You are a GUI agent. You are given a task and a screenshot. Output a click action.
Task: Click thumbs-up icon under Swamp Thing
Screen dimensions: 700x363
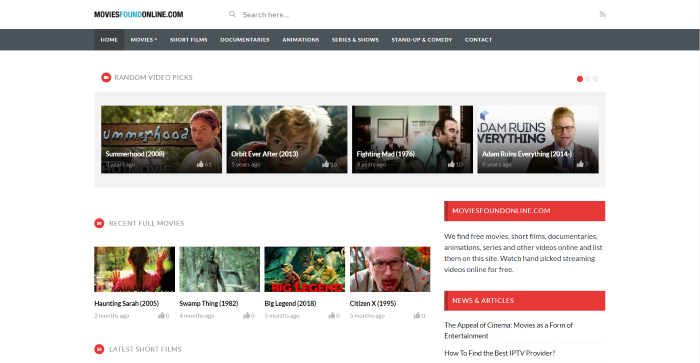coord(246,316)
